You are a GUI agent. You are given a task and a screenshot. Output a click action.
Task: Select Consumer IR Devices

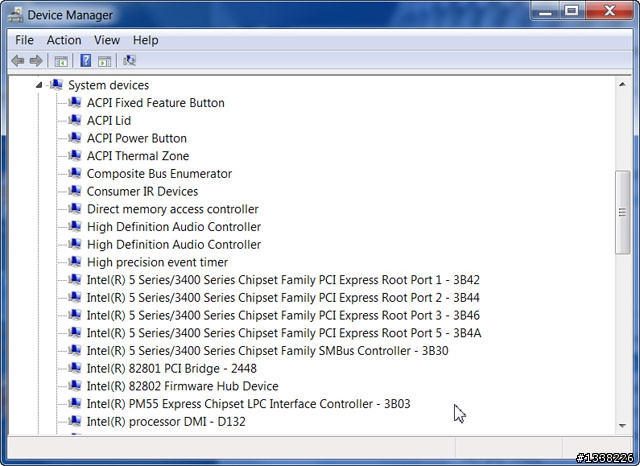click(x=142, y=191)
